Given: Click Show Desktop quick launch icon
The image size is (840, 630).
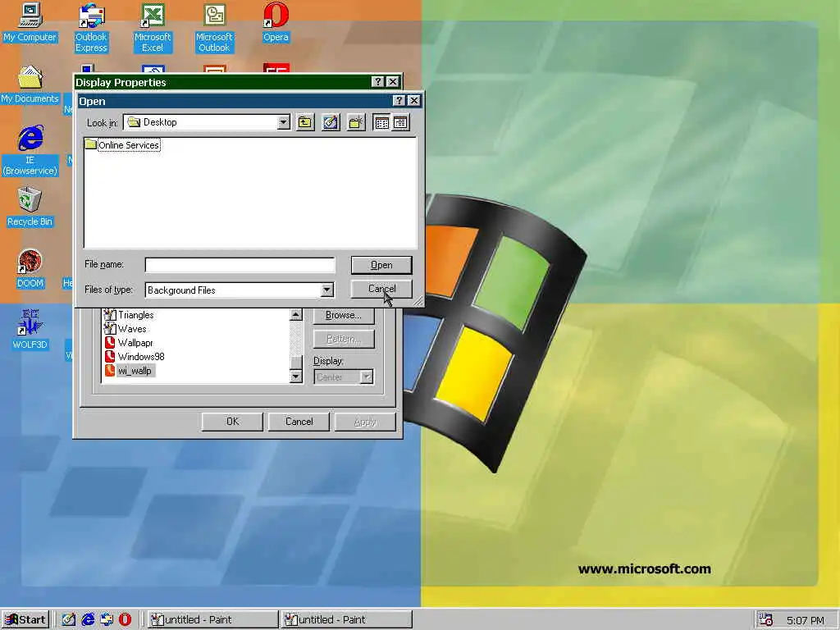Looking at the screenshot, I should (x=69, y=620).
